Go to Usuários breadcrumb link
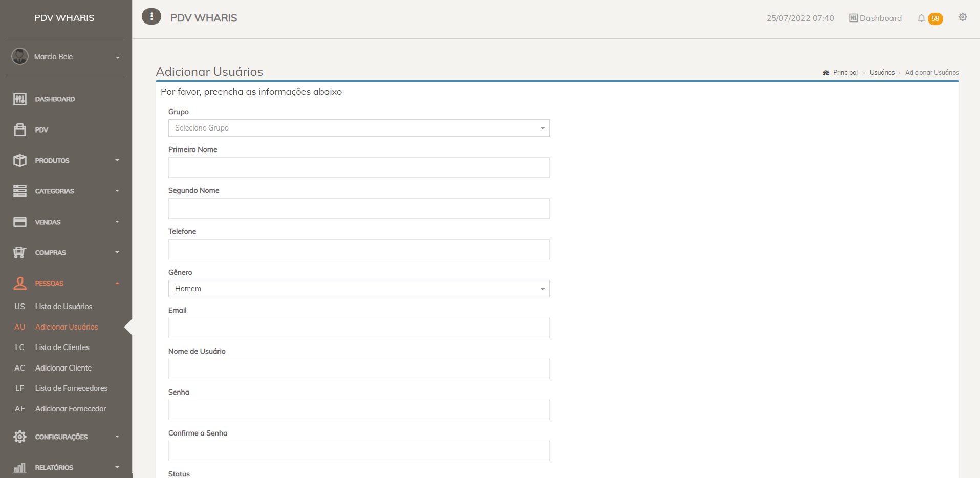 [x=882, y=73]
